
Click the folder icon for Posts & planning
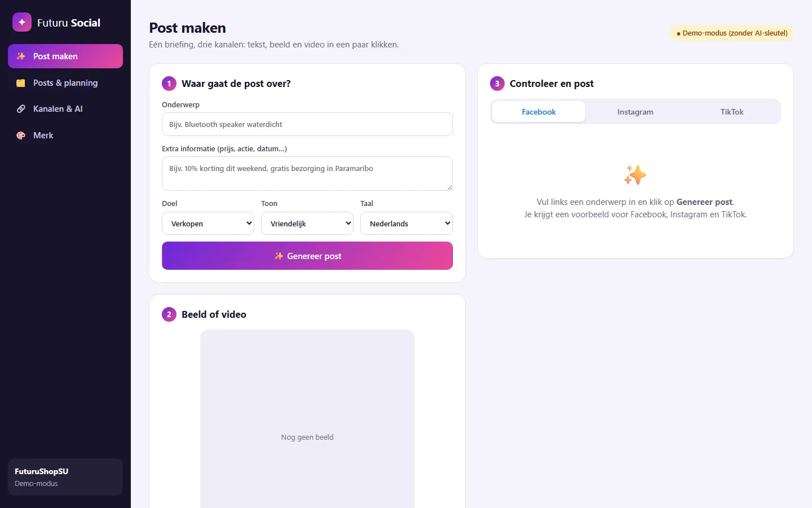point(21,83)
